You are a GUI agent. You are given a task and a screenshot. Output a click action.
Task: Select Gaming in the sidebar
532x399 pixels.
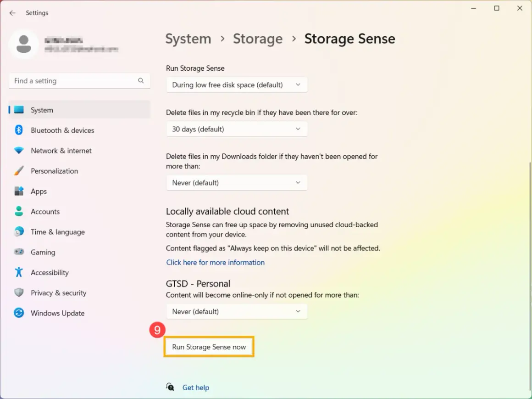pos(79,252)
